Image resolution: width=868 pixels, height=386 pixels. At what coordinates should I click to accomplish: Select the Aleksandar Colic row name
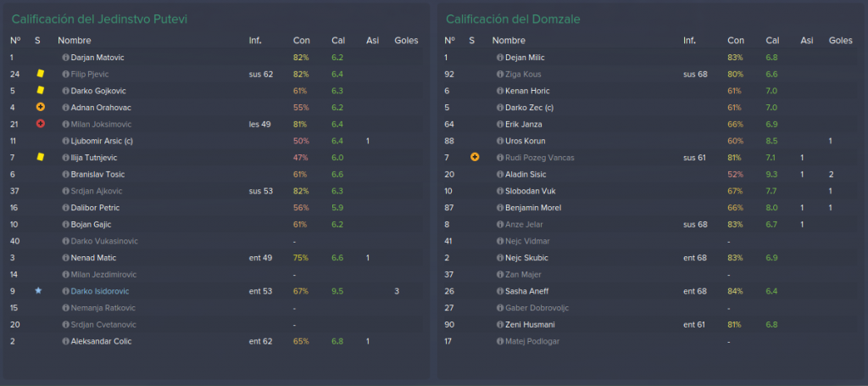(x=102, y=341)
